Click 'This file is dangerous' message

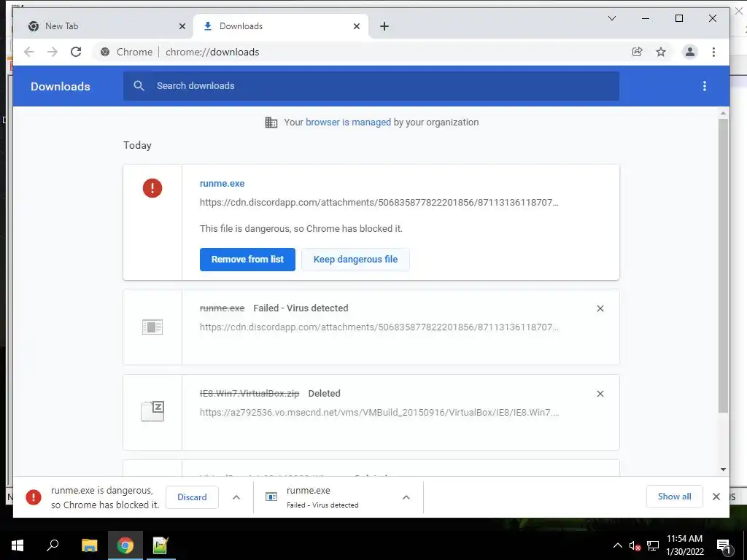coord(301,228)
